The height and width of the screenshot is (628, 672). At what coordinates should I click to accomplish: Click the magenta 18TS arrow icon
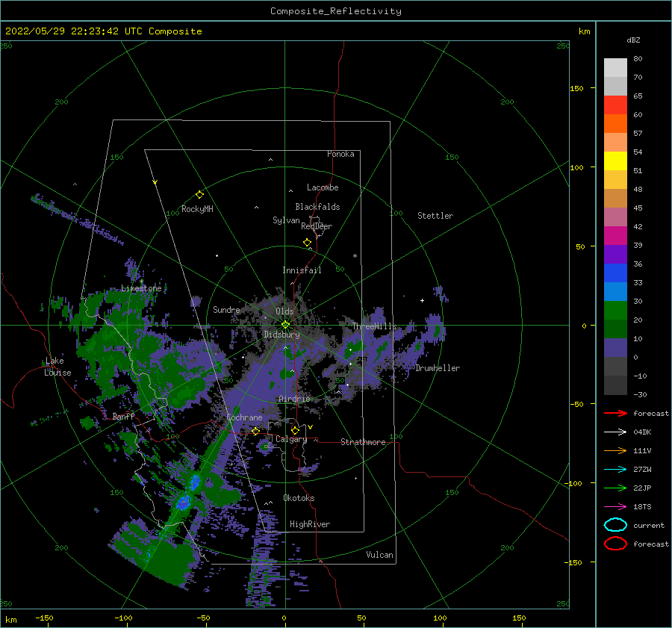(615, 507)
